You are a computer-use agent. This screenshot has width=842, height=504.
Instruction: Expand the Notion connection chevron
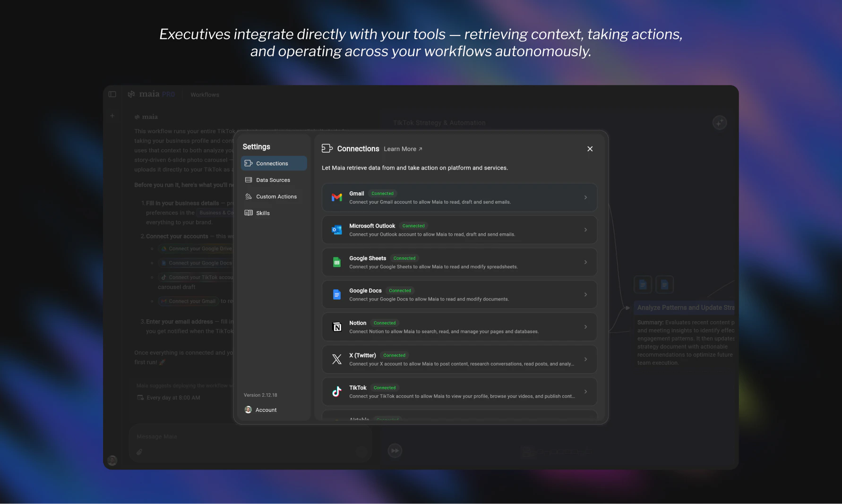click(585, 327)
